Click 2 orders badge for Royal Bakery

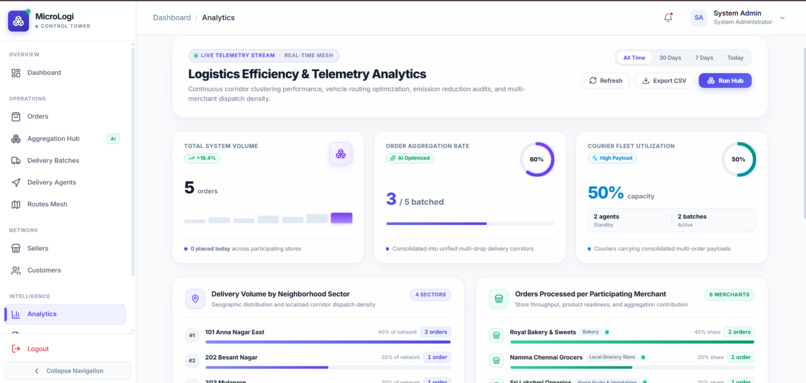pos(739,332)
